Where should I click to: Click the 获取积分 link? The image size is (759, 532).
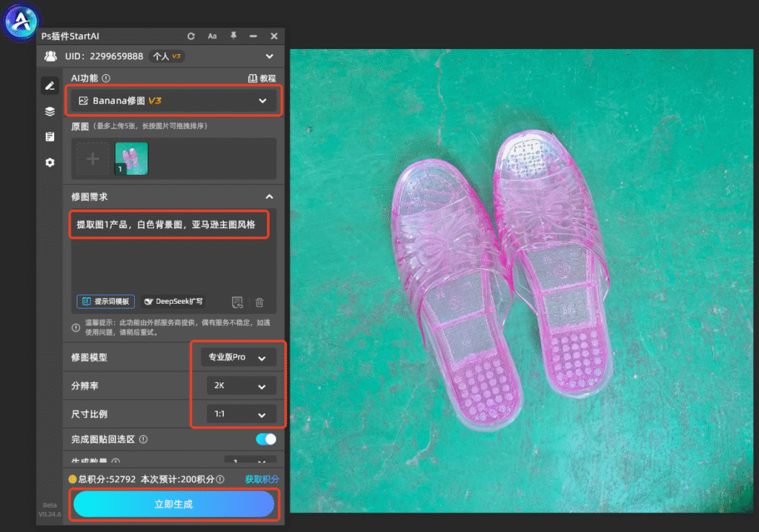click(x=262, y=479)
